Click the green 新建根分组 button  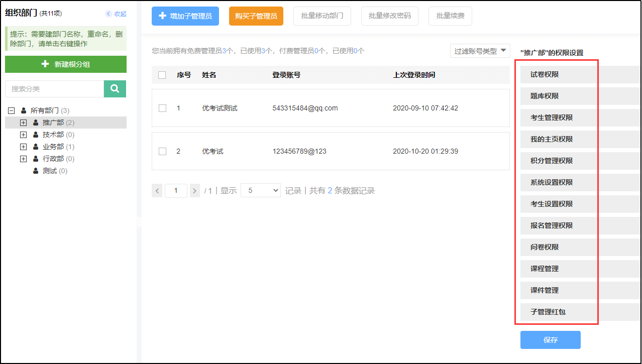(x=66, y=64)
